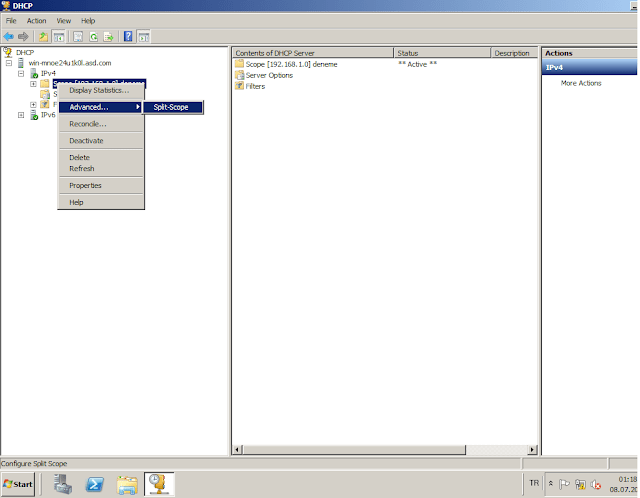This screenshot has width=640, height=498.
Task: Open Windows Explorer from the taskbar
Action: (x=127, y=485)
